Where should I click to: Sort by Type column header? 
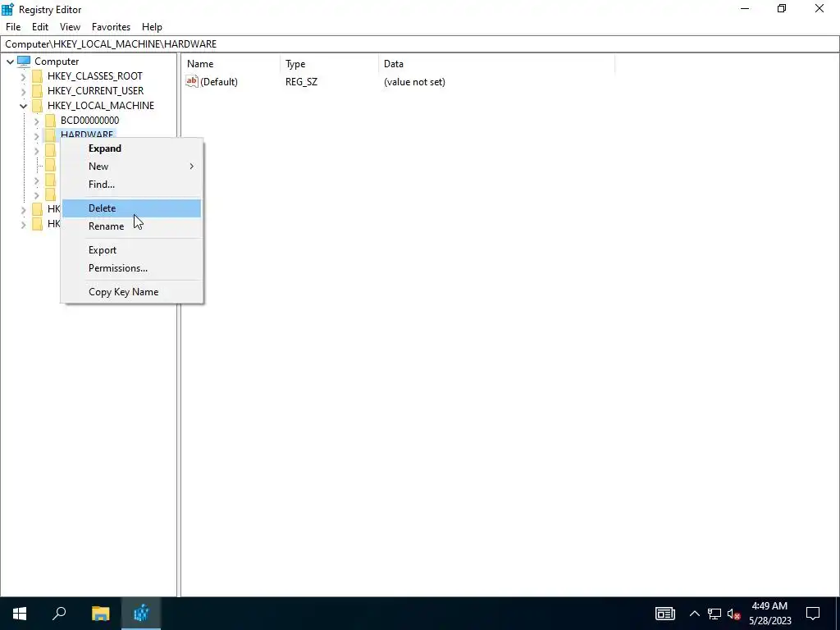click(329, 64)
